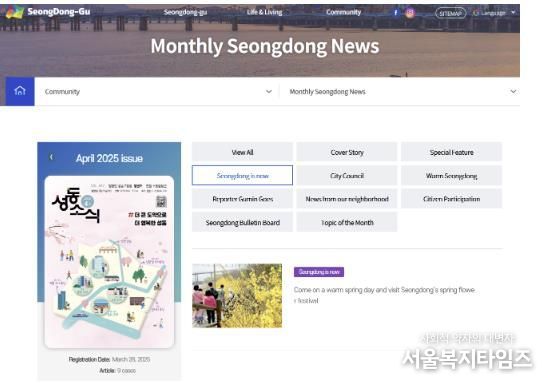Open the Facebook icon in the header
This screenshot has height=383, width=550.
396,13
